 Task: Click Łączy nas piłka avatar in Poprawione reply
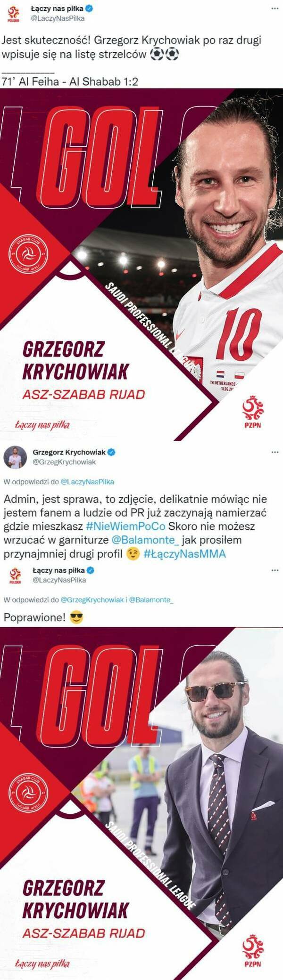point(15,575)
